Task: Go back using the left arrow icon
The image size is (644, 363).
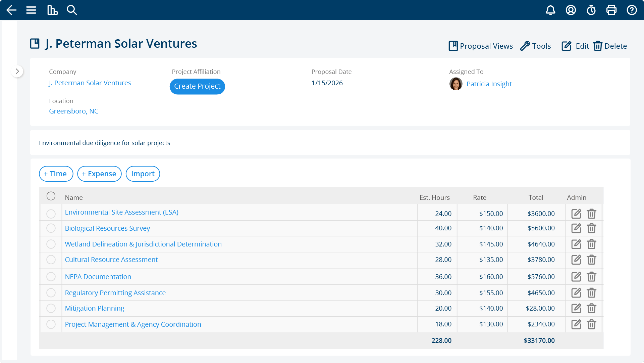Action: coord(11,10)
